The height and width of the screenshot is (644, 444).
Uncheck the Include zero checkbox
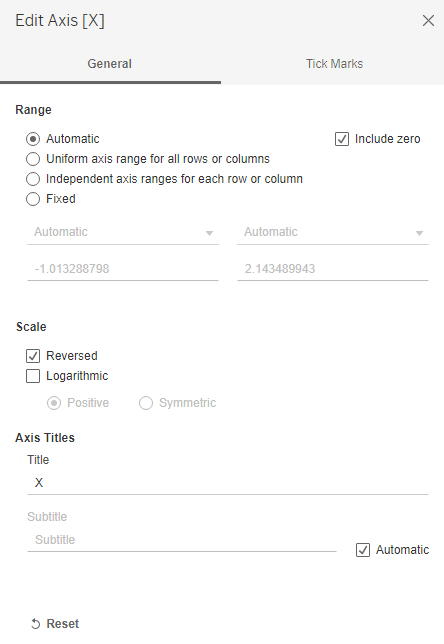pos(342,139)
